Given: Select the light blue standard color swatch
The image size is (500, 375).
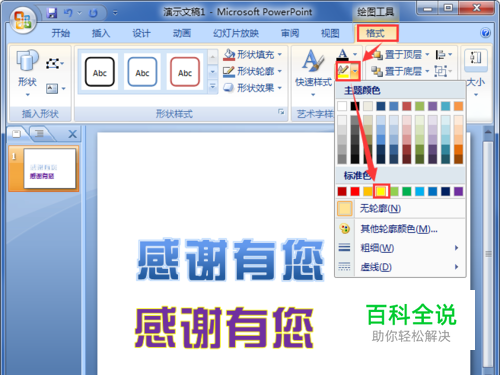Looking at the screenshot, I should [x=420, y=191].
